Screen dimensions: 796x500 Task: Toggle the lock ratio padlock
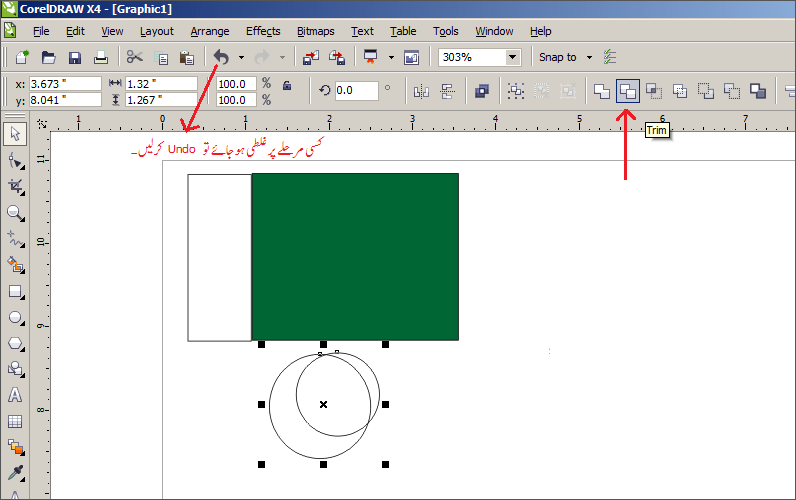[x=286, y=86]
